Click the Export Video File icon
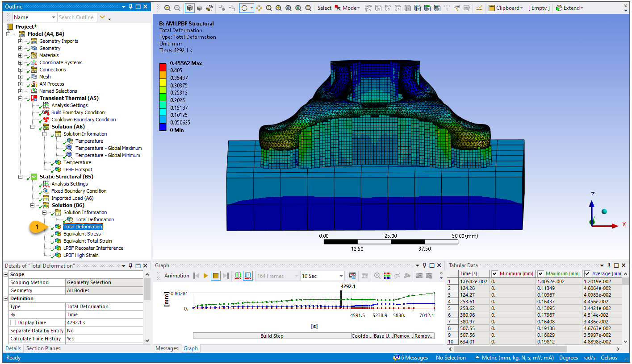 [352, 276]
